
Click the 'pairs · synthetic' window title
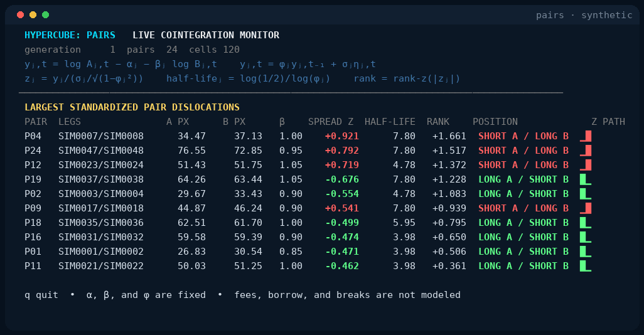pos(584,15)
